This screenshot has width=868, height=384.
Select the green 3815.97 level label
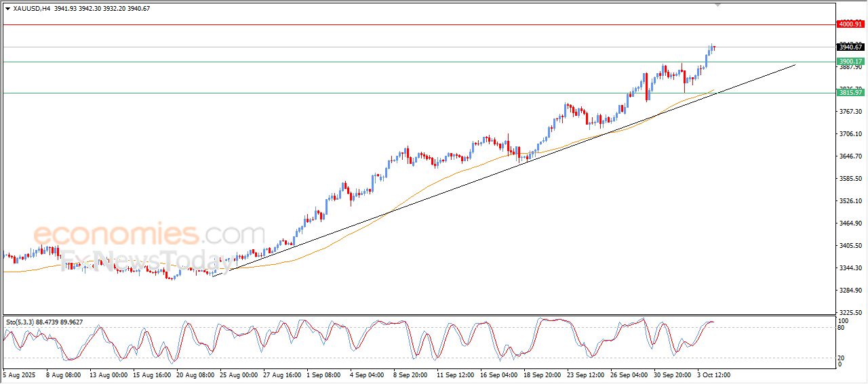(x=850, y=93)
